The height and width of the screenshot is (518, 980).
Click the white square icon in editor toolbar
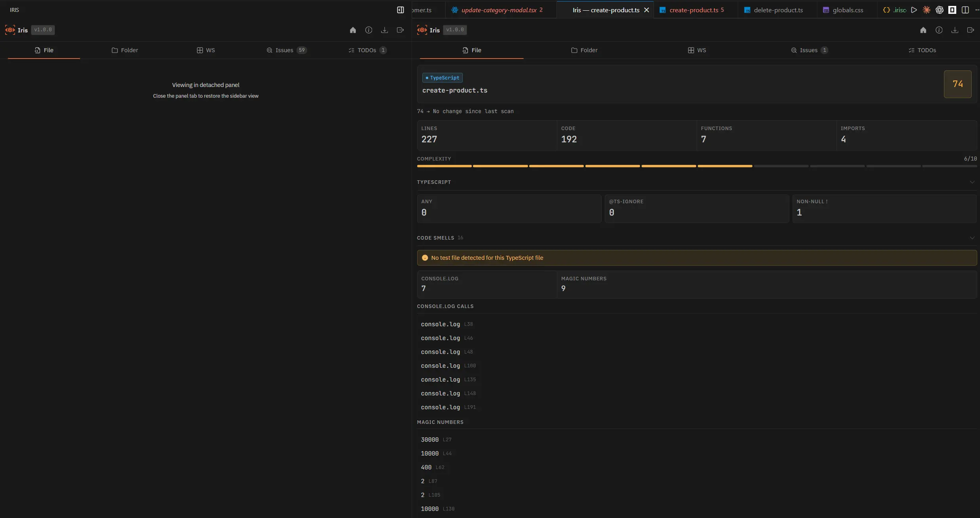[x=952, y=10]
